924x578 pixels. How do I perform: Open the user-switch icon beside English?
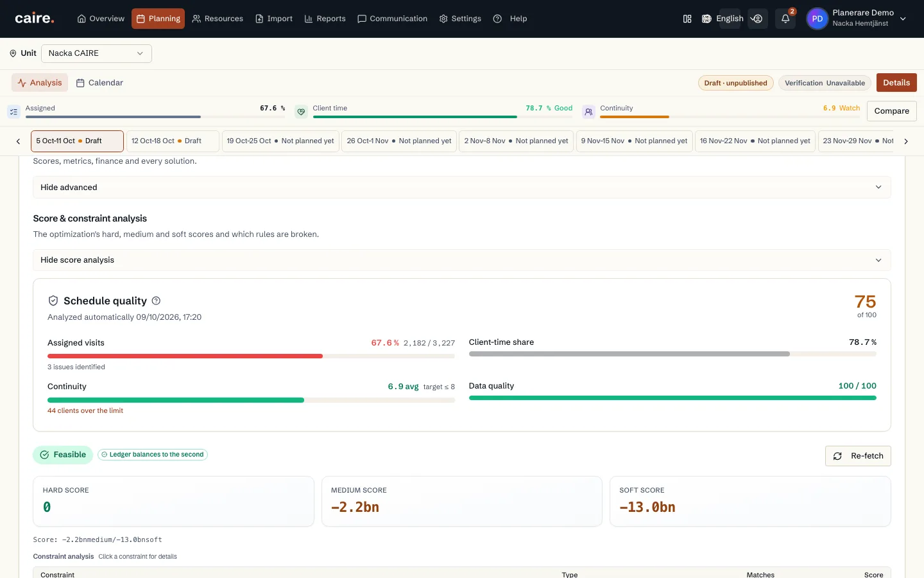tap(758, 19)
